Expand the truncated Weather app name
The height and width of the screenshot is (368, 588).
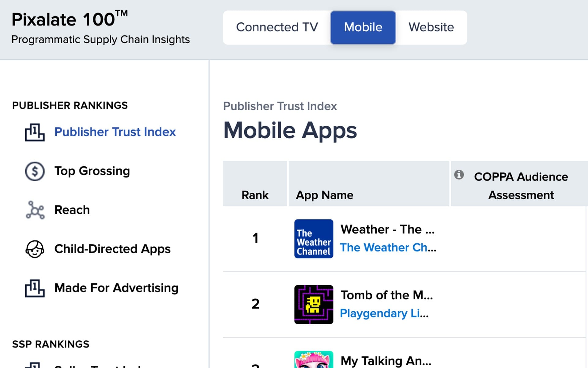tap(388, 229)
